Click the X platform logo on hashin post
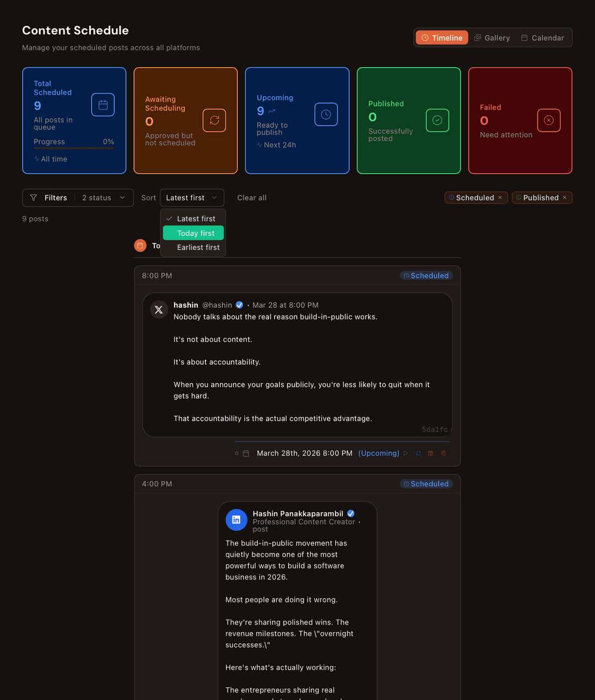This screenshot has height=700, width=595. point(159,310)
